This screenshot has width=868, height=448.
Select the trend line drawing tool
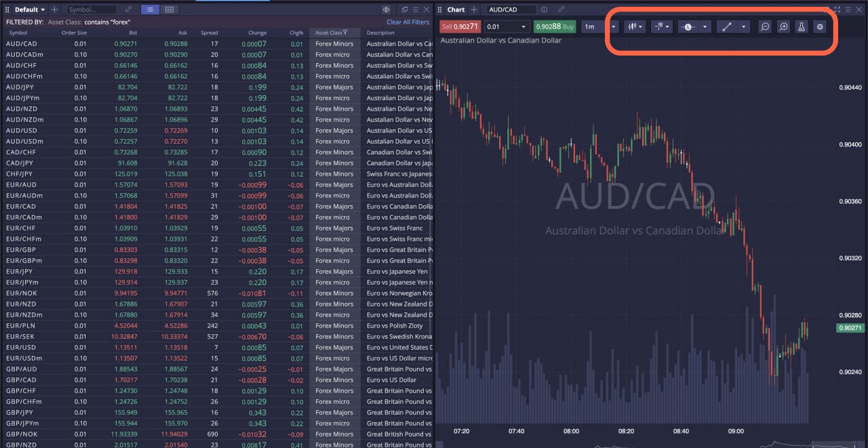coord(727,26)
